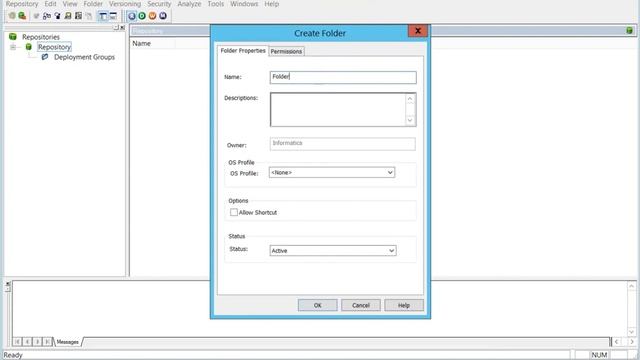This screenshot has height=360, width=640.
Task: Click the output panel horizontal scroll right arrow
Action: tap(632, 342)
